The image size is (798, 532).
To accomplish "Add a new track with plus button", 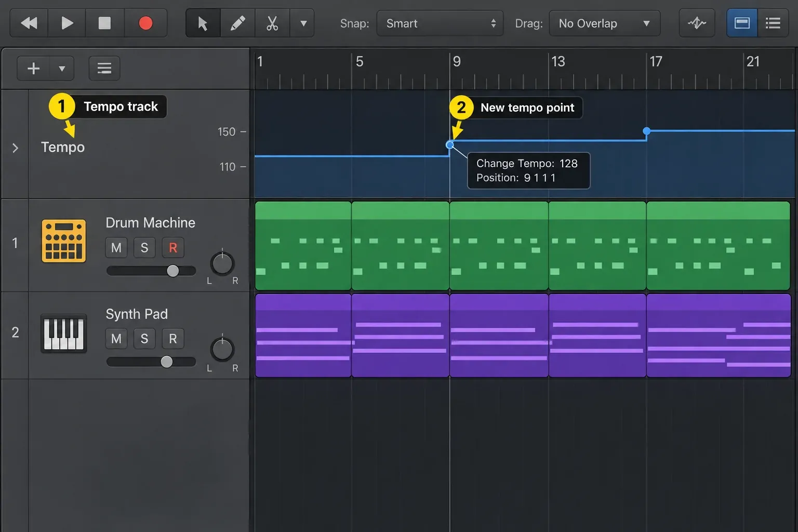I will [34, 68].
